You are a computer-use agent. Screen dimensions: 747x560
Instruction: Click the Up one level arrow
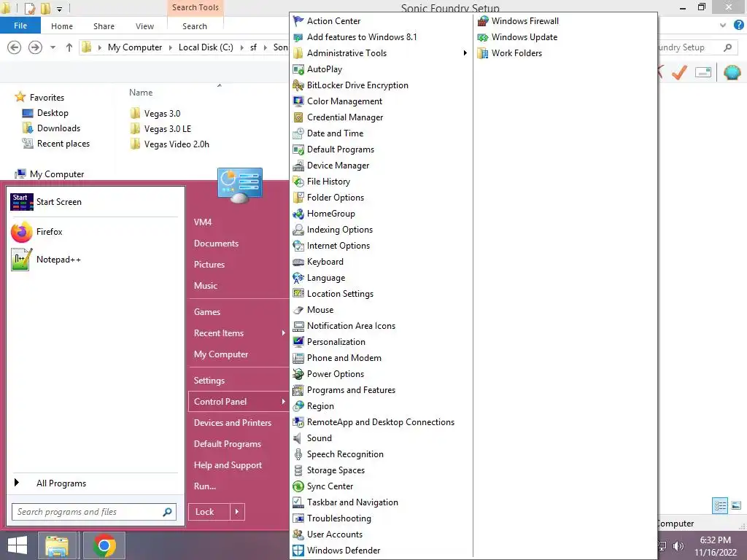(x=69, y=47)
